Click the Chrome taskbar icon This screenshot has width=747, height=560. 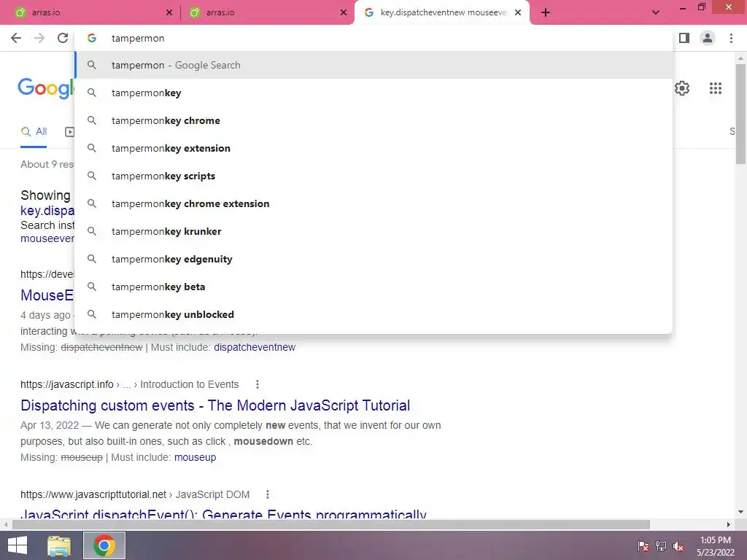(x=104, y=545)
